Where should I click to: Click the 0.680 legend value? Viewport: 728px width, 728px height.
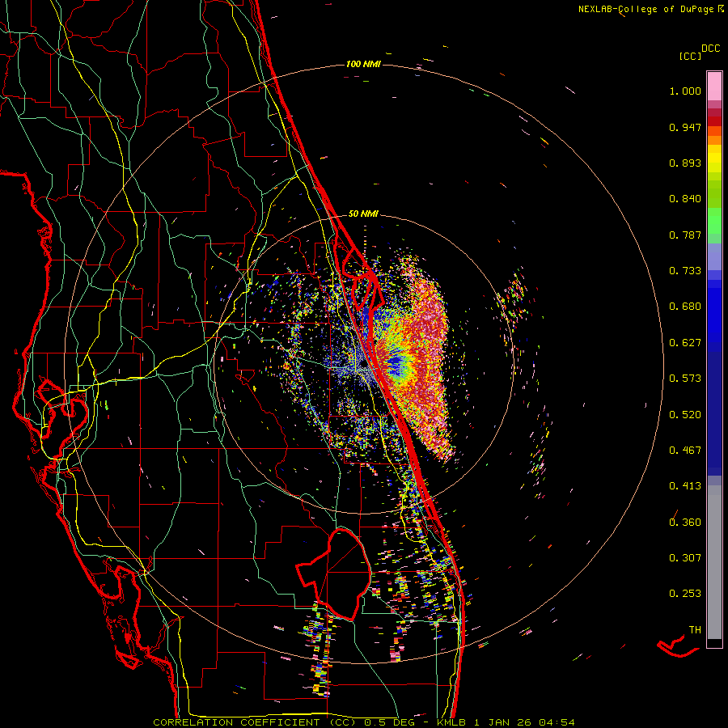[685, 307]
